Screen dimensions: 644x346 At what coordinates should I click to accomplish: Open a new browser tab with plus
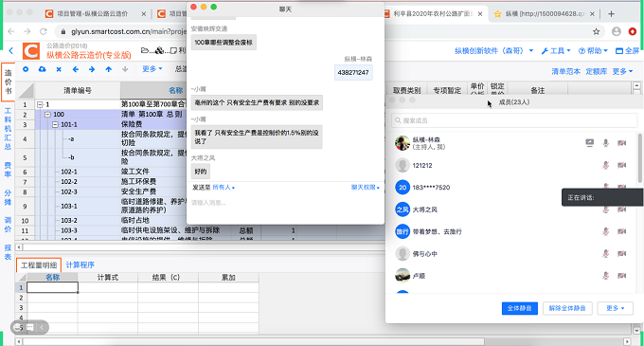(611, 13)
